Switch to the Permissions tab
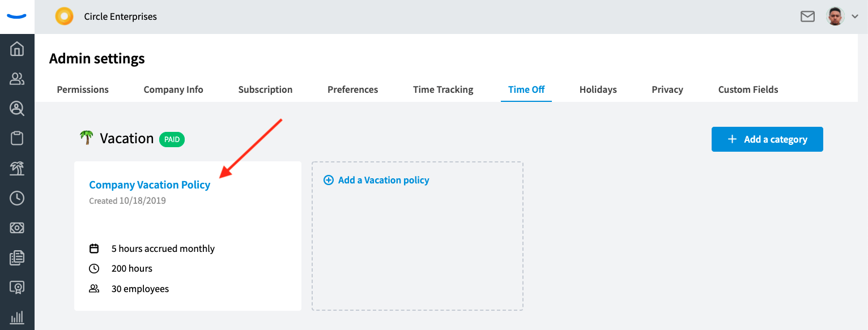The height and width of the screenshot is (330, 868). (x=83, y=89)
